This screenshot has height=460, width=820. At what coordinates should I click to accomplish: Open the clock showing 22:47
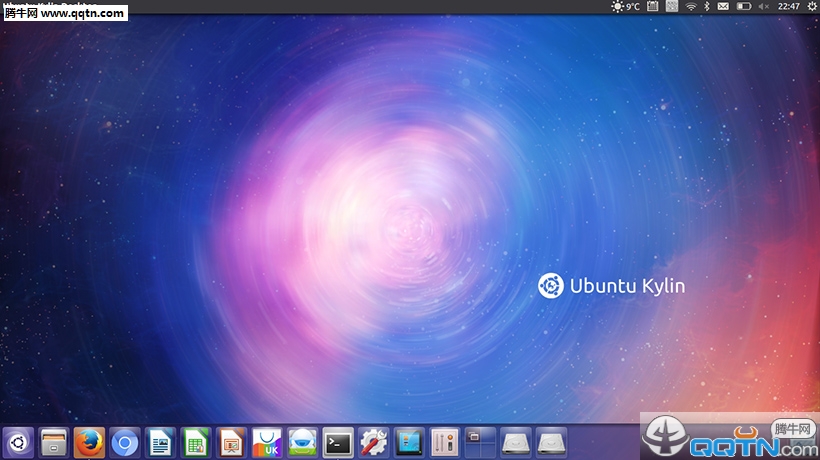(x=789, y=6)
